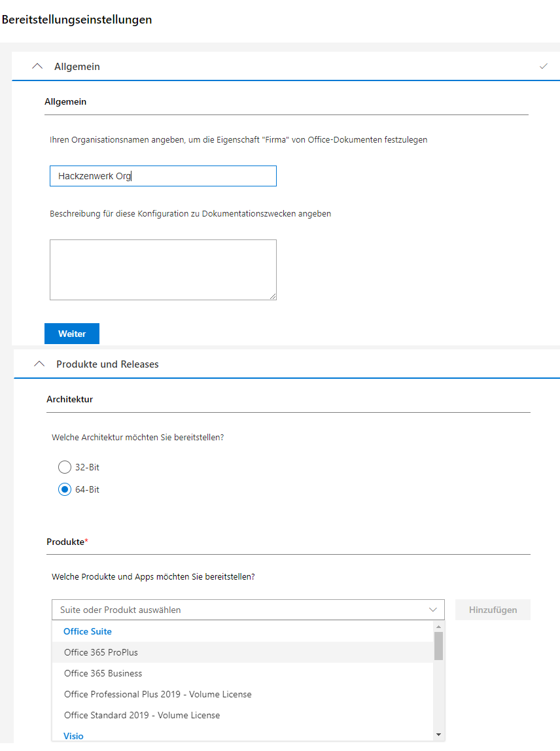Pick Office Professional Plus 2019 - Volume License
Viewport: 560px width, 751px height.
[158, 694]
